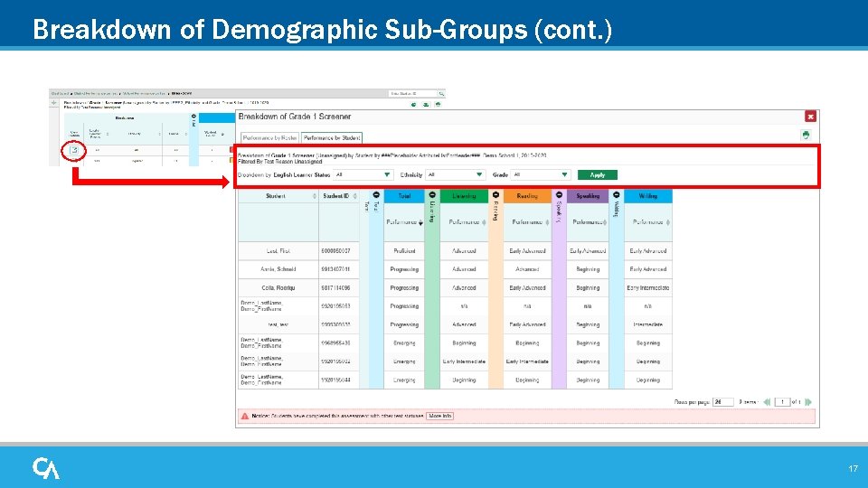
Task: Sort by the Student ID column arrows
Action: point(354,196)
